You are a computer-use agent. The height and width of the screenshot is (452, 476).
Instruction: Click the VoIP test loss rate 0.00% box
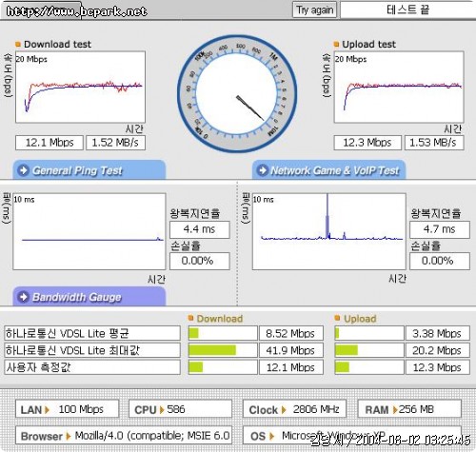click(440, 261)
